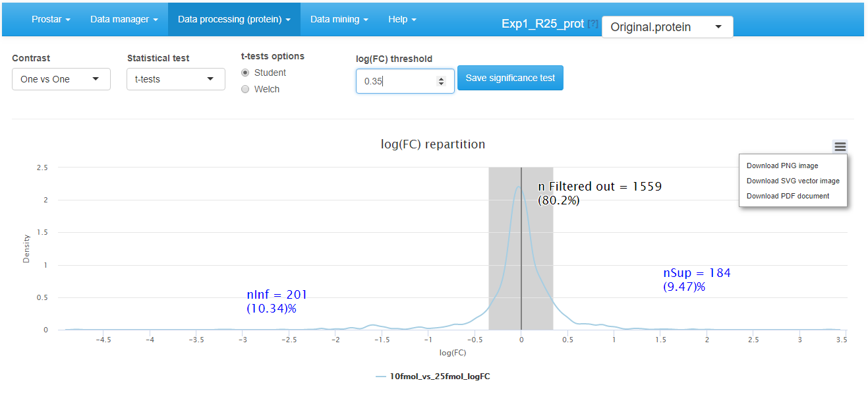Open the Prostar menu

click(x=50, y=19)
